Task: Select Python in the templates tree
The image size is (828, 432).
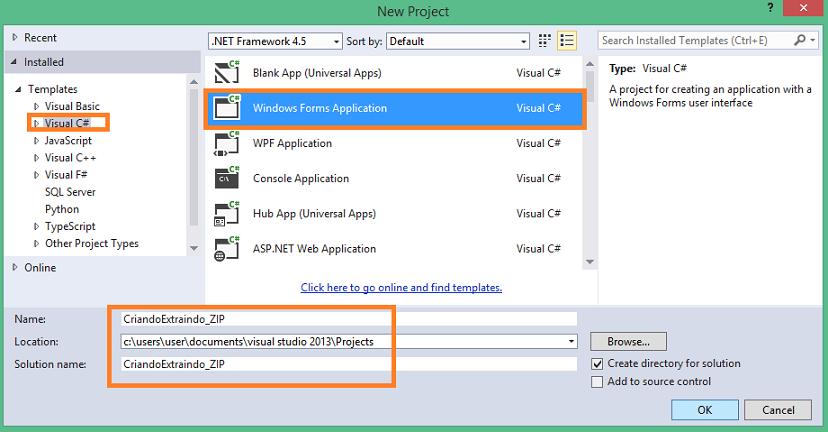Action: (x=62, y=209)
